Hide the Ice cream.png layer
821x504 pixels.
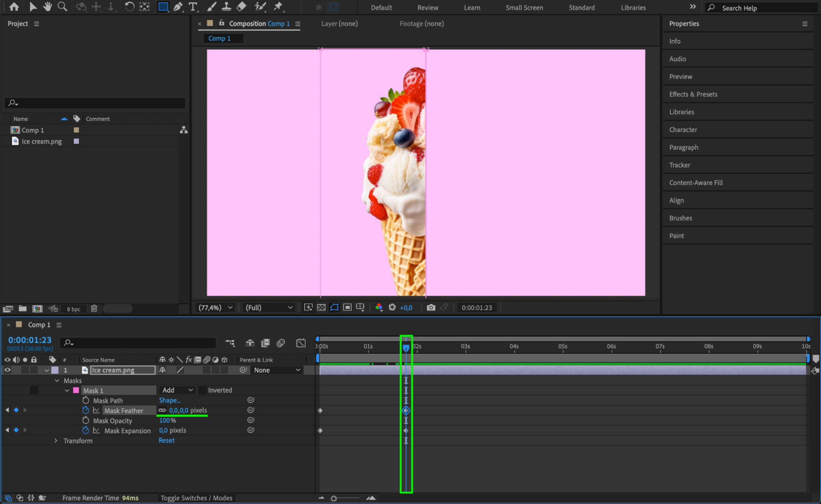[7, 370]
